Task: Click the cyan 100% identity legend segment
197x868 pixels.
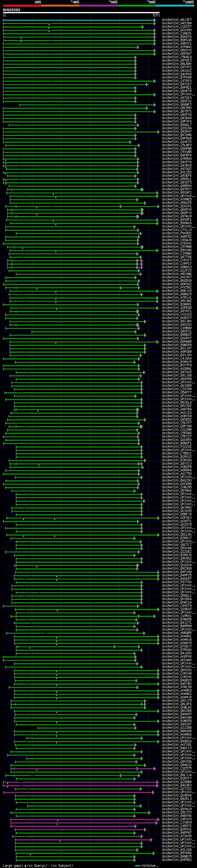Action: coord(175,6)
